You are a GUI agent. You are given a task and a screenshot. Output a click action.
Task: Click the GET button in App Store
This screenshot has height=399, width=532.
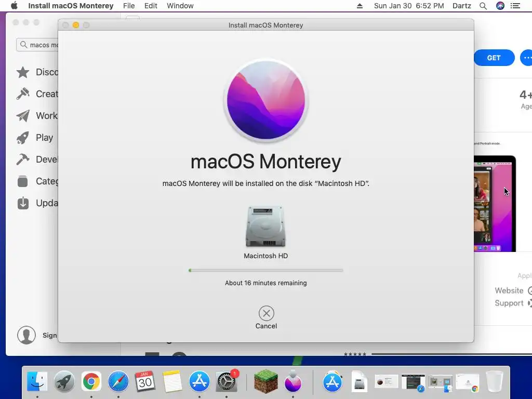[x=494, y=58]
